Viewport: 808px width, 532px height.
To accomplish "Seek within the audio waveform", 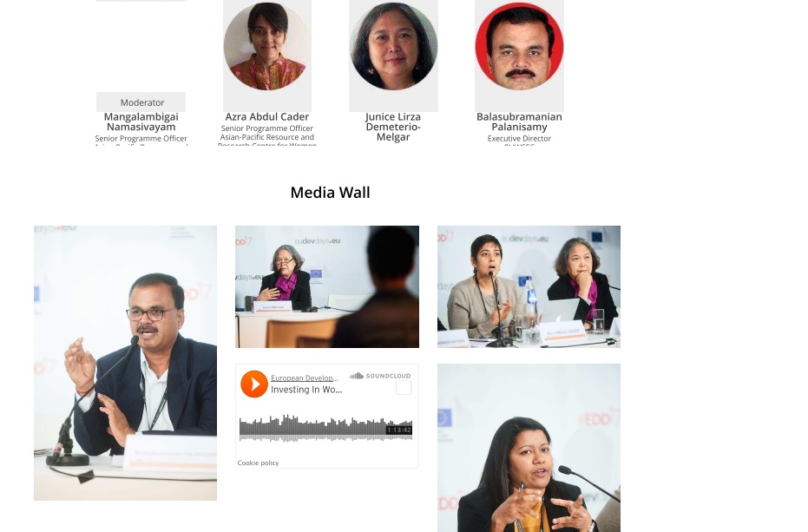I will [x=325, y=429].
